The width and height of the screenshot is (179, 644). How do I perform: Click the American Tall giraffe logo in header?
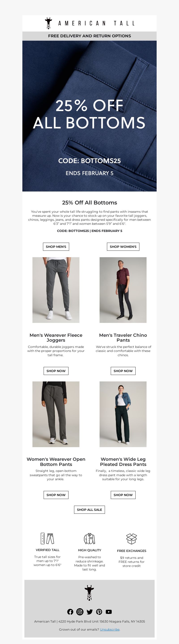tap(89, 23)
